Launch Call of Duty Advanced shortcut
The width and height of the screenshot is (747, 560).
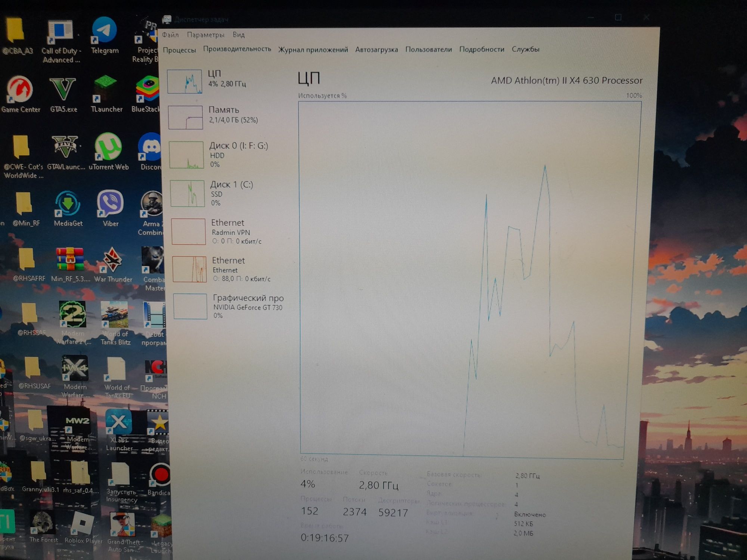click(x=61, y=41)
